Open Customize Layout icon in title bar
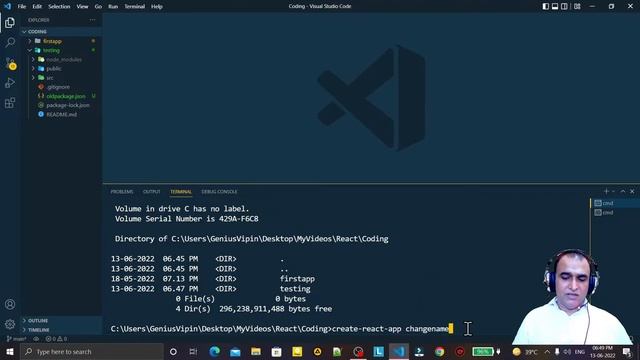This screenshot has width=640, height=360. (x=577, y=6)
